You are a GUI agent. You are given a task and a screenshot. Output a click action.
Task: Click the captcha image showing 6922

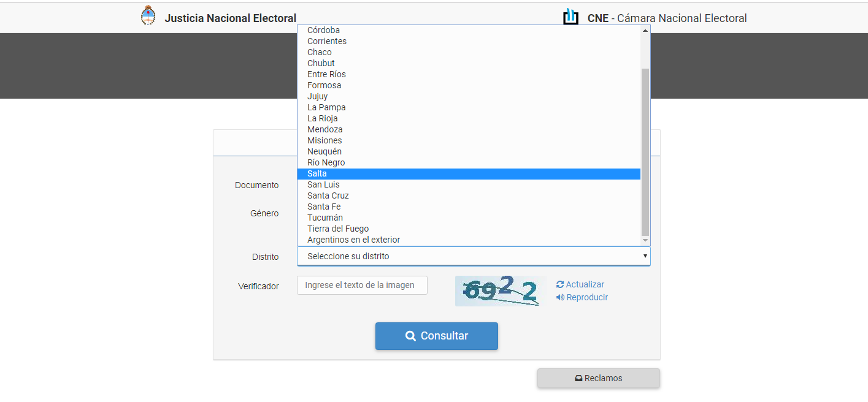pos(500,291)
